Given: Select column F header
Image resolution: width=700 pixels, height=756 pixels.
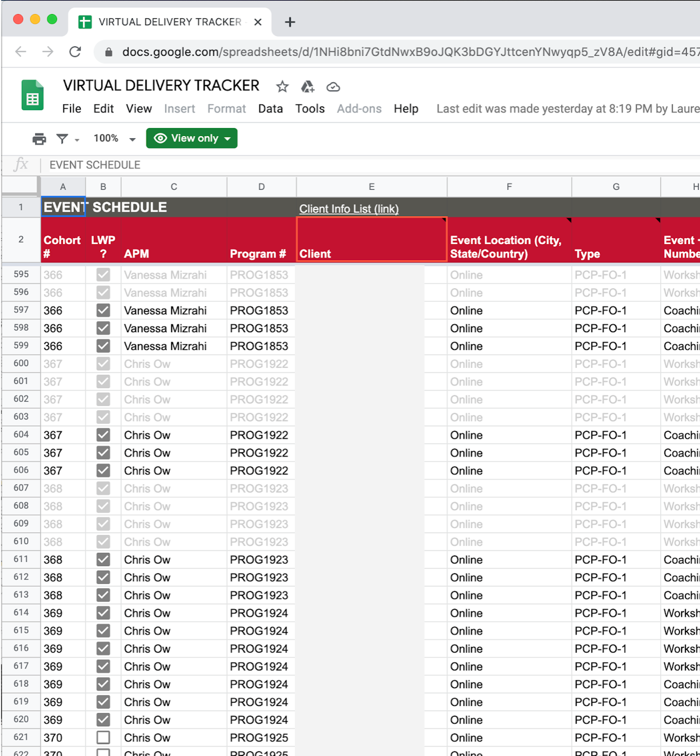Looking at the screenshot, I should point(509,187).
